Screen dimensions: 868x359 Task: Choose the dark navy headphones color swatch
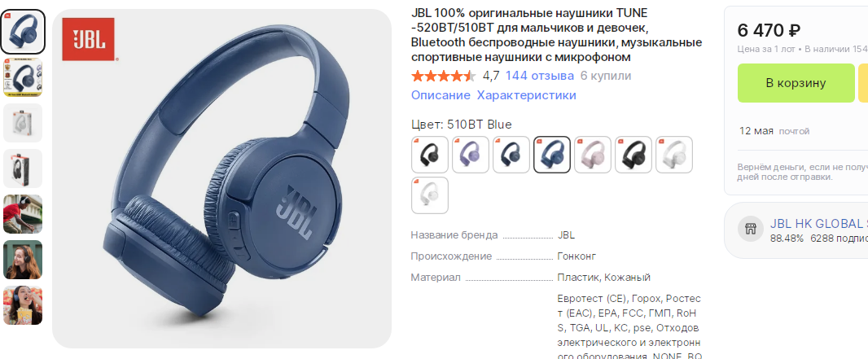click(x=511, y=155)
